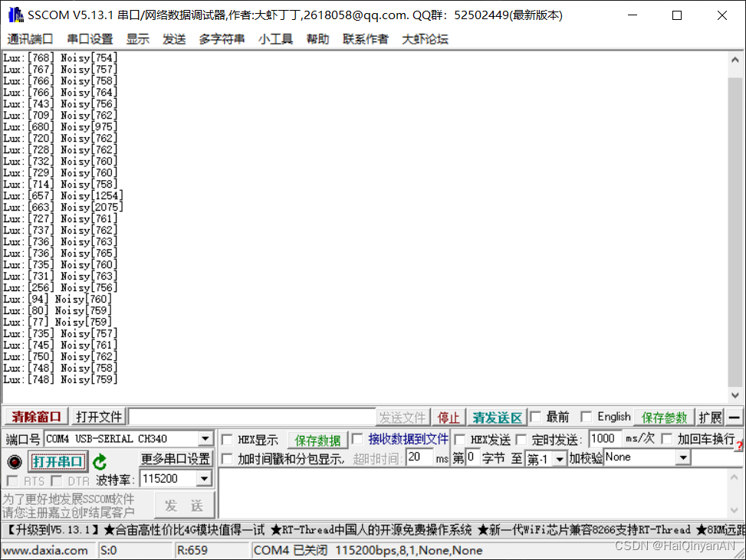Open the 小工具 menu
Viewport: 746px width, 560px height.
pyautogui.click(x=275, y=39)
